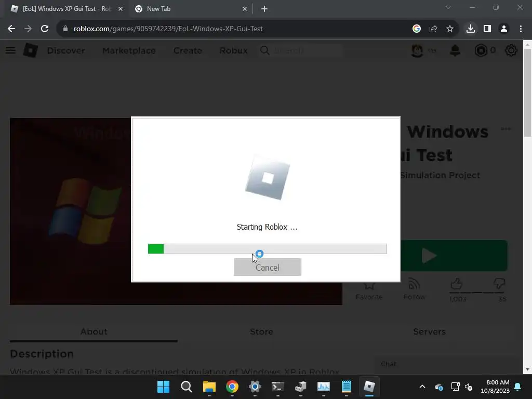Favorite this game
The image size is (532, 399).
pos(369,290)
